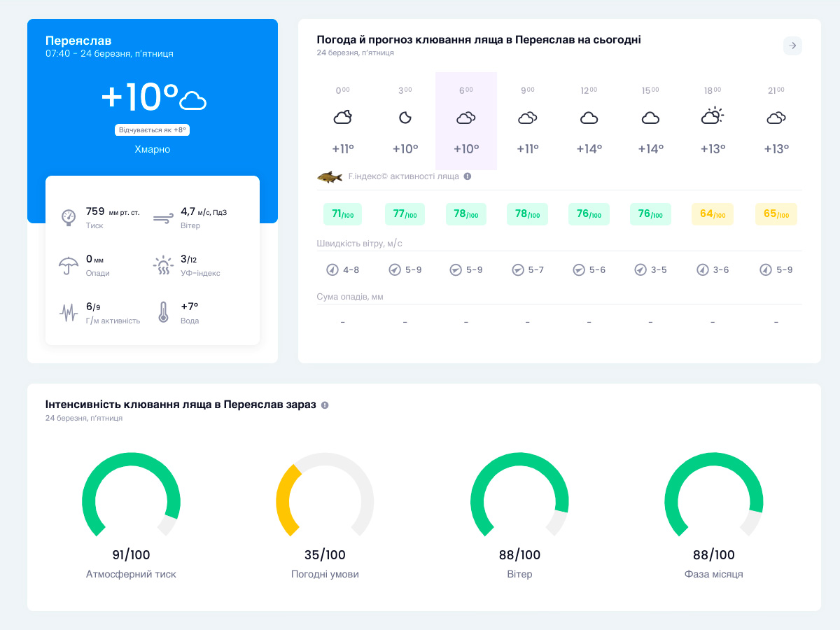
Task: Click the arrow button beside the forecast title
Action: coord(792,45)
